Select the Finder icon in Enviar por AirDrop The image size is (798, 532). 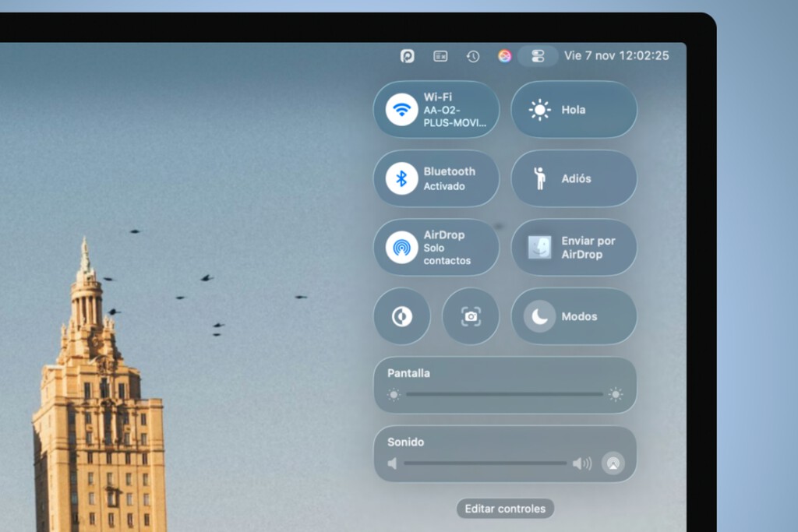538,247
